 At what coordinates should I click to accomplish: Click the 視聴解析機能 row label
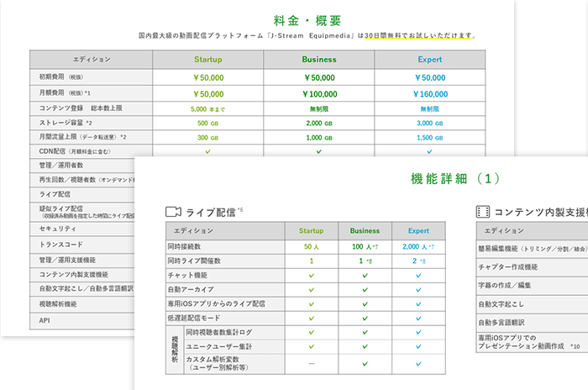[x=58, y=304]
